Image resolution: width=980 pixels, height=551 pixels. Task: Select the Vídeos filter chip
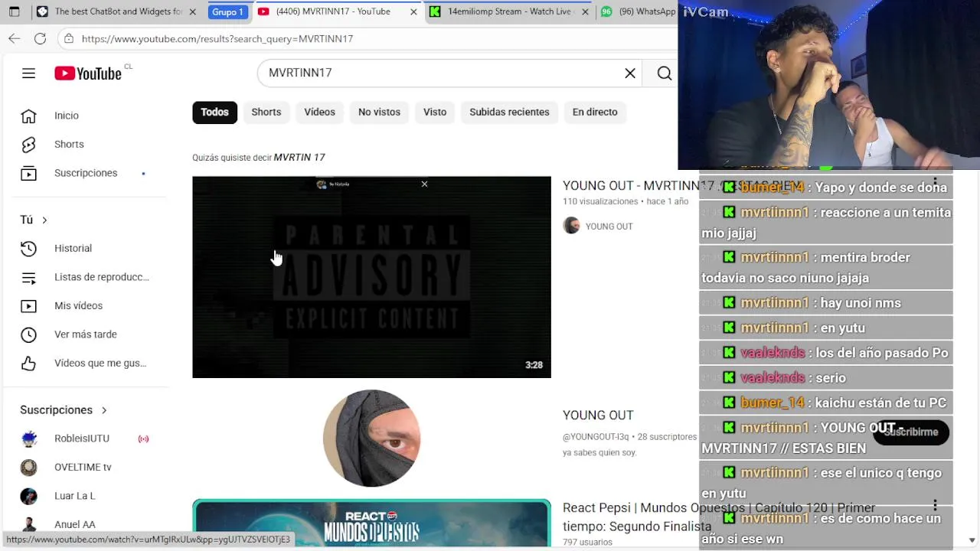point(319,112)
